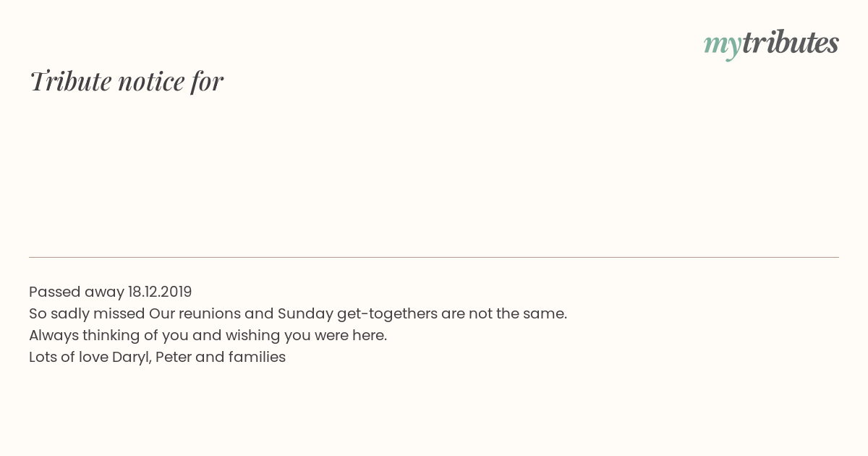The width and height of the screenshot is (868, 456).
Task: Click the "Lots of love" sign-off line
Action: (158, 357)
